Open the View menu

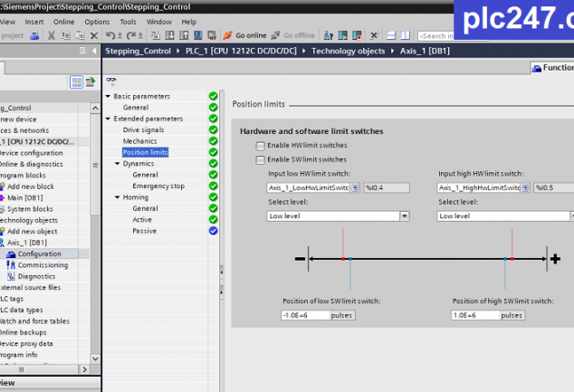pyautogui.click(x=7, y=22)
